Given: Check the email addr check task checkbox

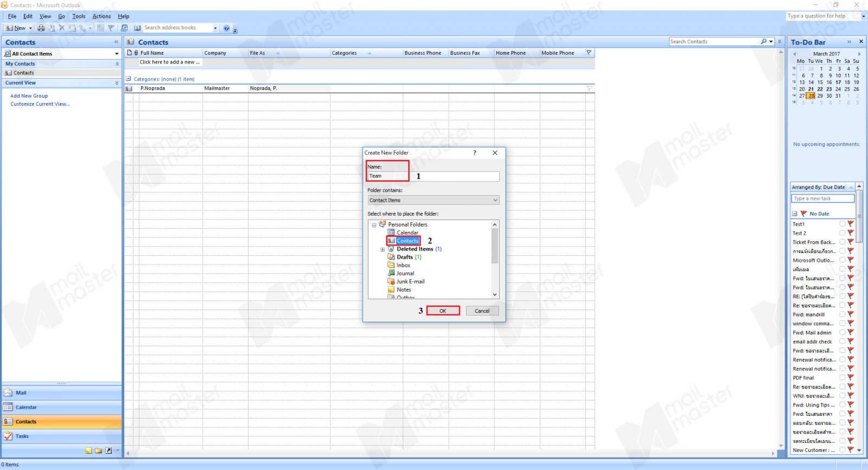Looking at the screenshot, I should pyautogui.click(x=843, y=342).
